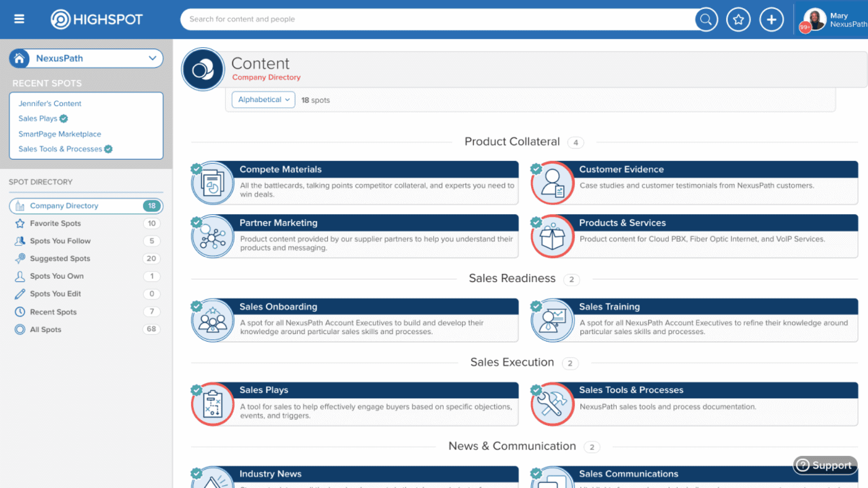Click the 18 spots count text
Viewport: 868px width, 488px height.
316,100
